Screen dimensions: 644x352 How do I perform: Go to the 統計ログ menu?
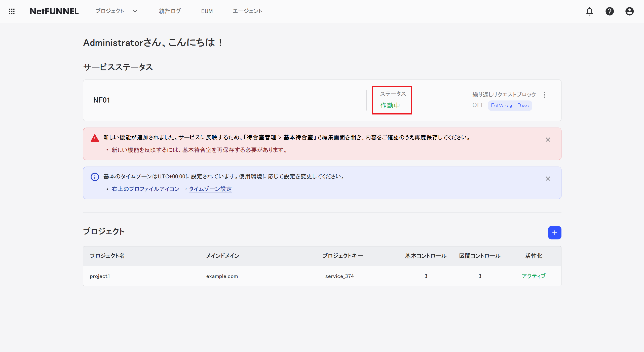pos(170,11)
